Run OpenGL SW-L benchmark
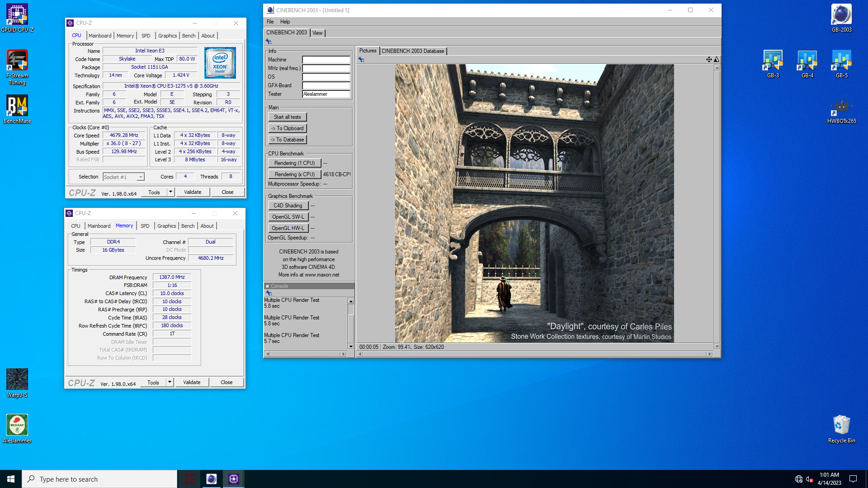 pyautogui.click(x=288, y=217)
